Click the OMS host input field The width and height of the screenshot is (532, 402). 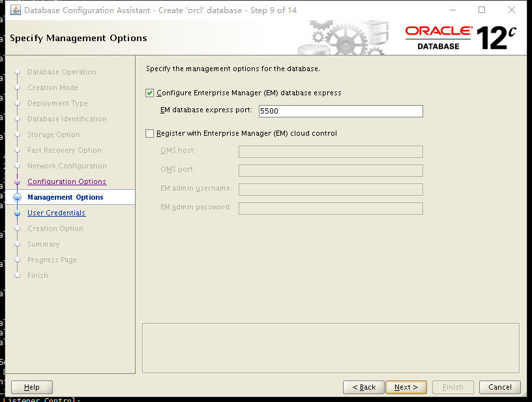(331, 152)
